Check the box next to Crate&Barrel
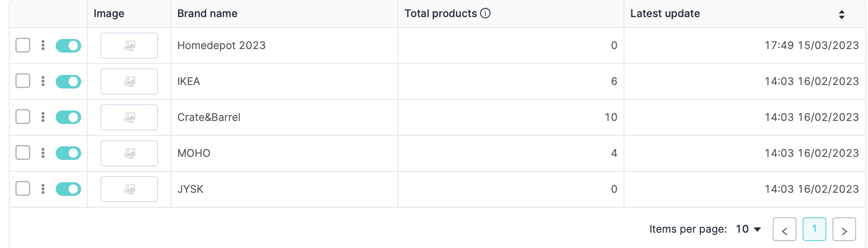The width and height of the screenshot is (868, 248). point(23,117)
